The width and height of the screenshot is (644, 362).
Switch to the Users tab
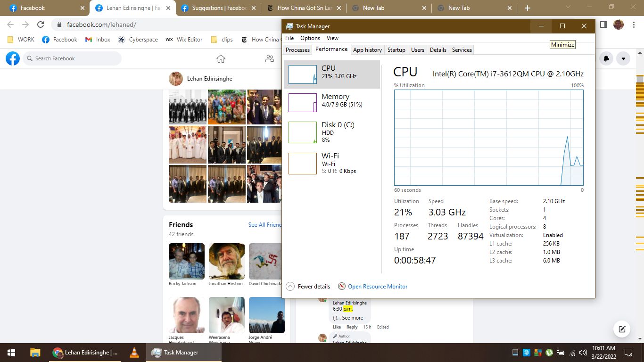pyautogui.click(x=418, y=50)
